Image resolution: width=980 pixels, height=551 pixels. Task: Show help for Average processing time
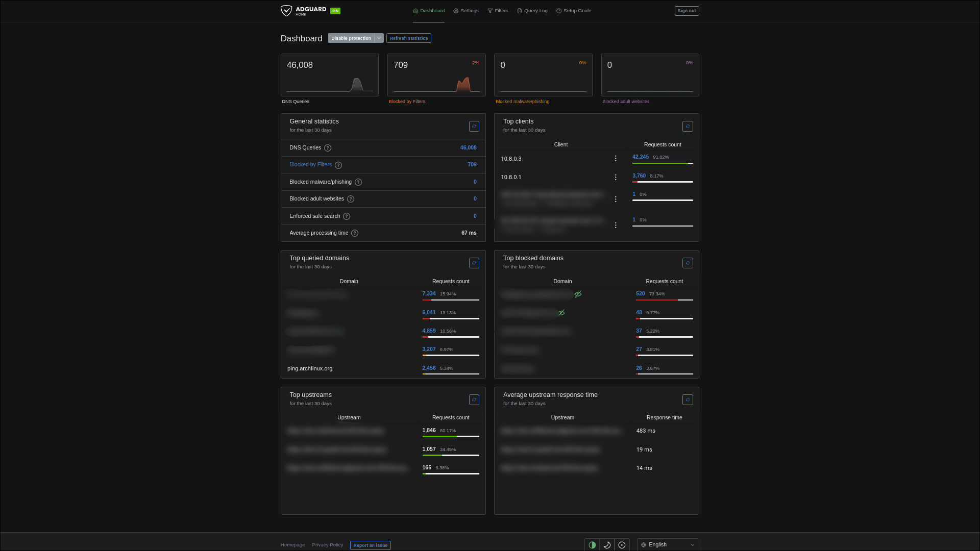point(355,233)
